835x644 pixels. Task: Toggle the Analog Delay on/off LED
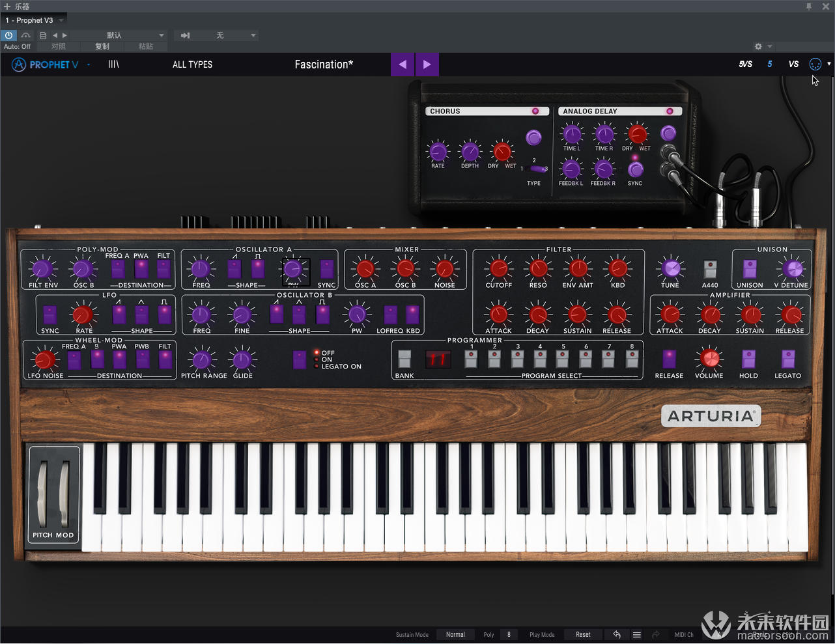pyautogui.click(x=670, y=111)
